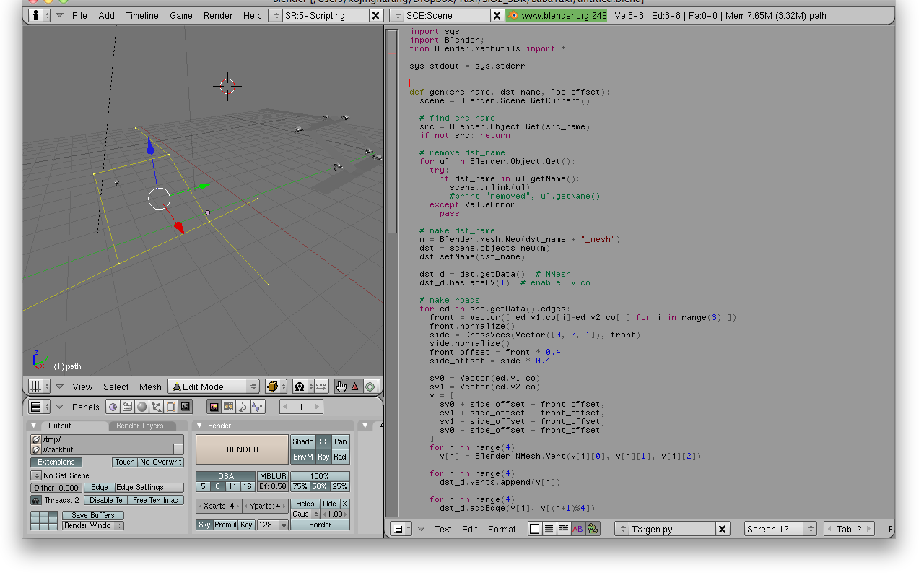Click the current frame number field
Screen dimensions: 924x578
coord(301,407)
